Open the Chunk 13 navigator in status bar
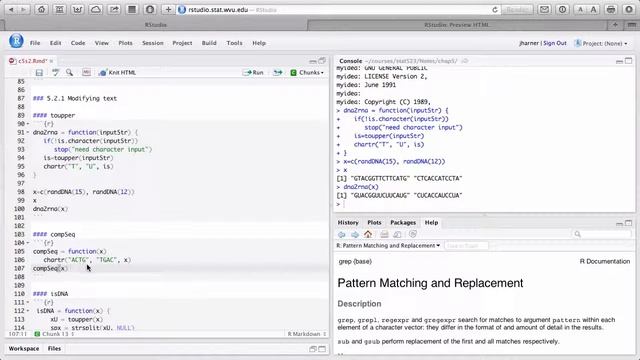The image size is (640, 360). point(54,334)
